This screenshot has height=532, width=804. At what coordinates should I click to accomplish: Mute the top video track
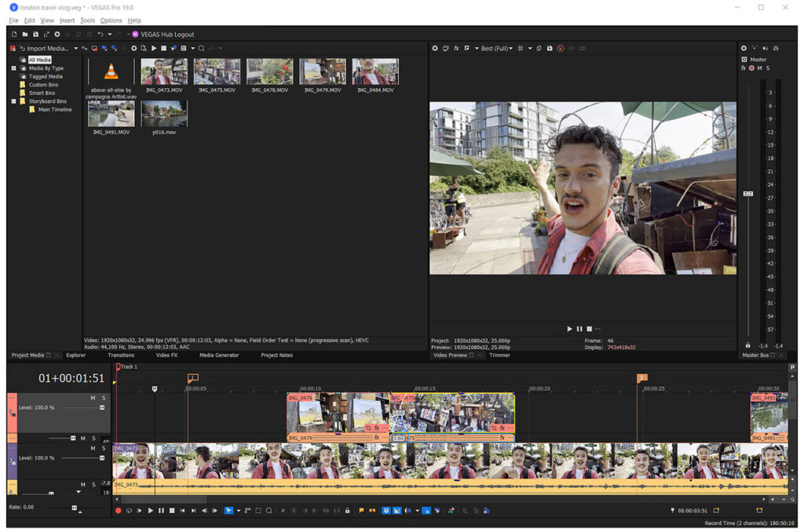pyautogui.click(x=93, y=398)
